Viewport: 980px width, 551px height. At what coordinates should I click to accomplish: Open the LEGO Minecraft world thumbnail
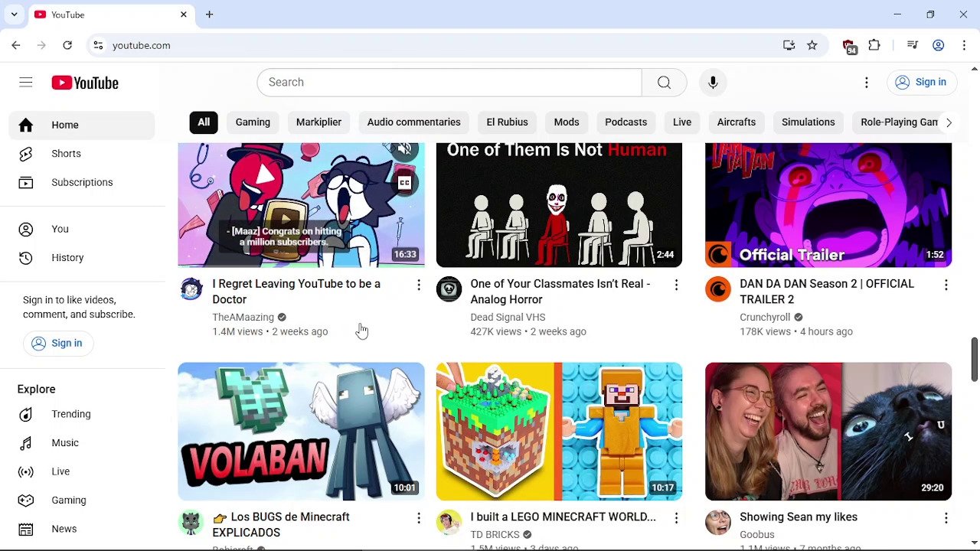click(559, 432)
